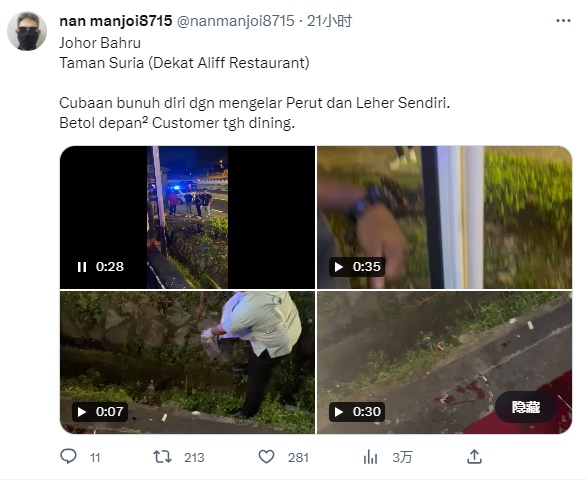Click nan manjoi8715 profile avatar

(x=27, y=31)
